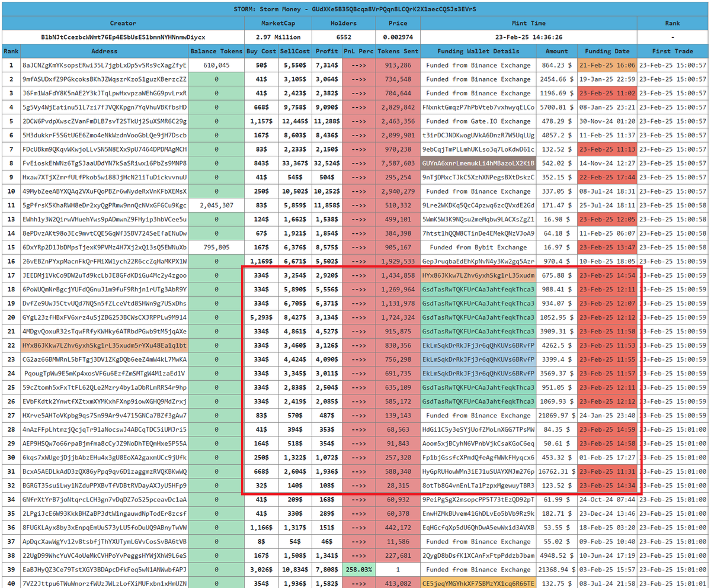Click sell cost value 10,834$
Image resolution: width=711 pixels, height=588 pixels.
[x=294, y=570]
